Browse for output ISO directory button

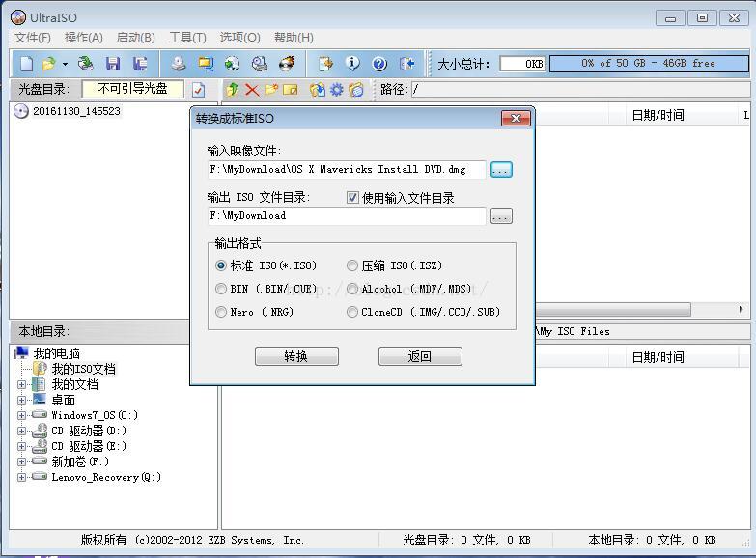tap(501, 215)
